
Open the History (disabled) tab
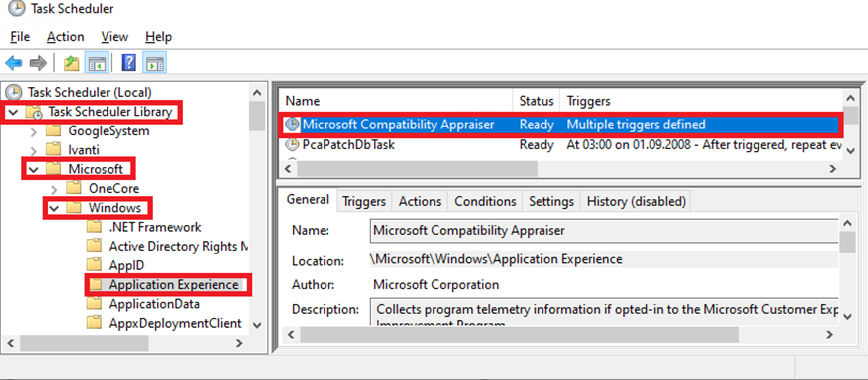636,201
